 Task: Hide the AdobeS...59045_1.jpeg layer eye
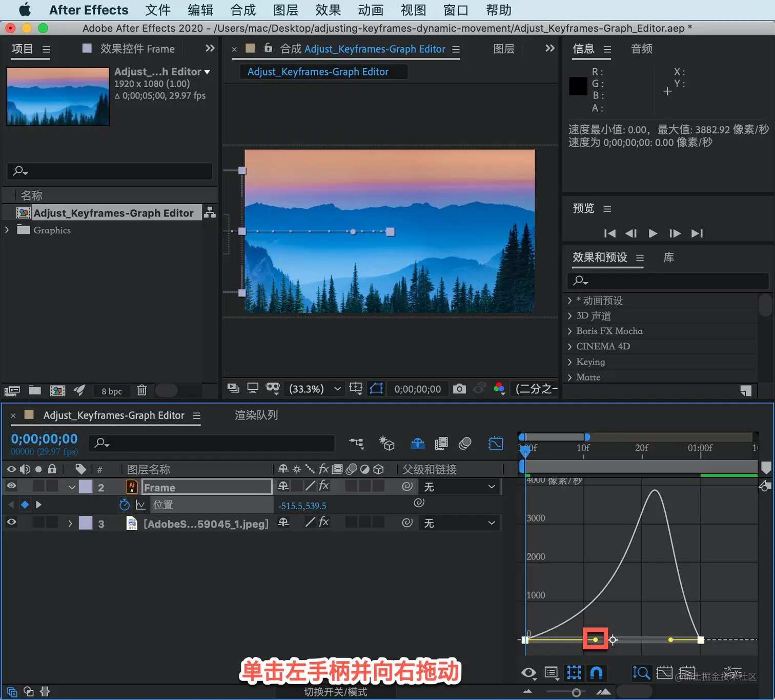click(11, 522)
